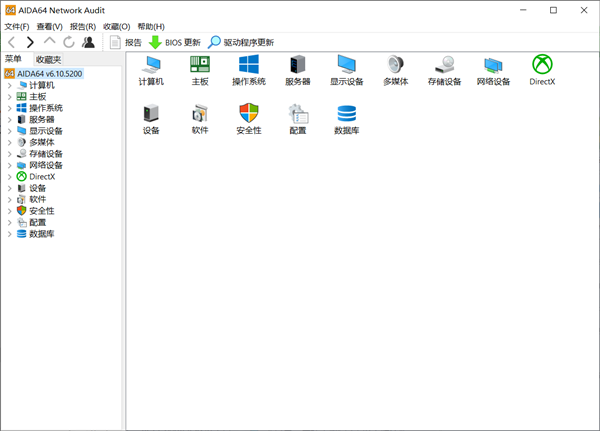Screen dimensions: 600x431
Task: Open the 主板 motherboard icon
Action: [200, 66]
